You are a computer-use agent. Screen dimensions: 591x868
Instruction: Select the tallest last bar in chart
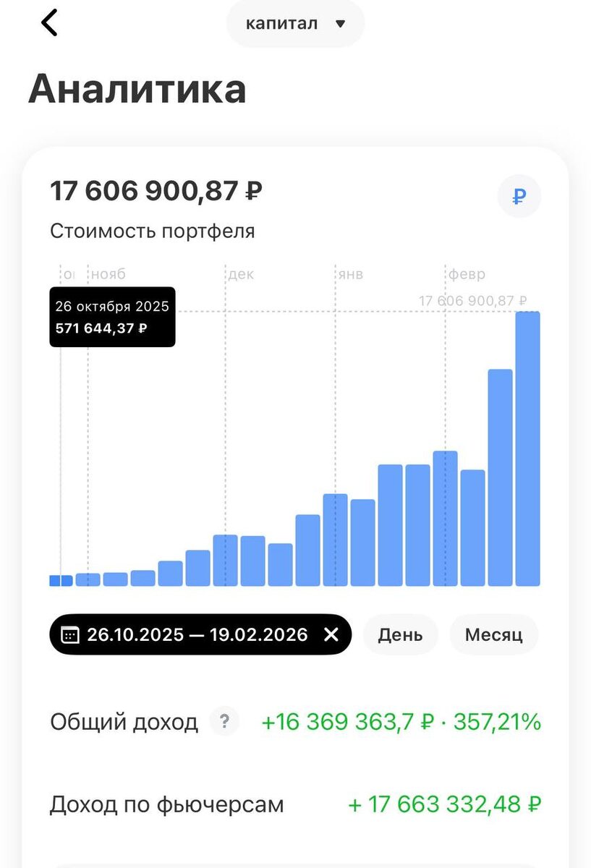[527, 448]
